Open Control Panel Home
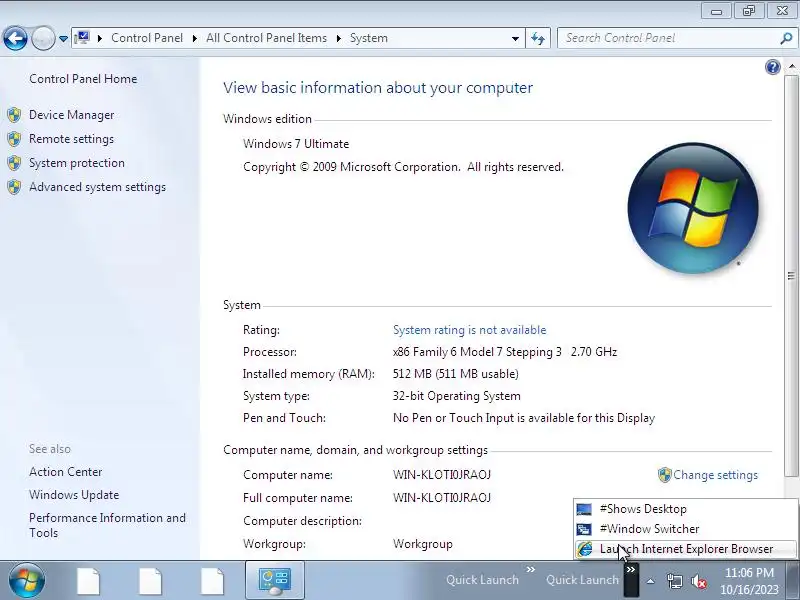Screen dimensions: 800x600 point(83,79)
